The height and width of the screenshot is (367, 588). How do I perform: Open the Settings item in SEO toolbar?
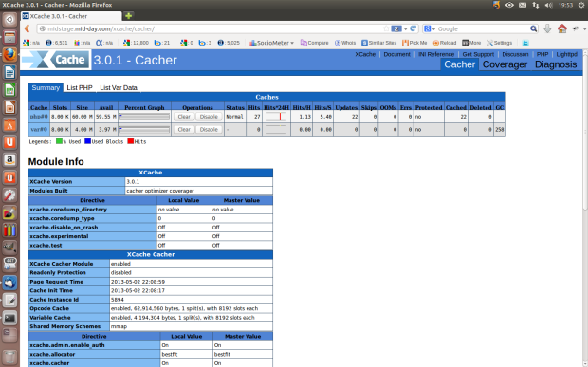499,43
